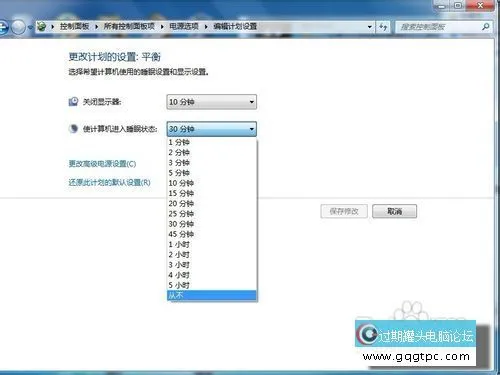The height and width of the screenshot is (375, 500).
Task: Choose 15 分钟 in sleep list
Action: click(x=212, y=193)
